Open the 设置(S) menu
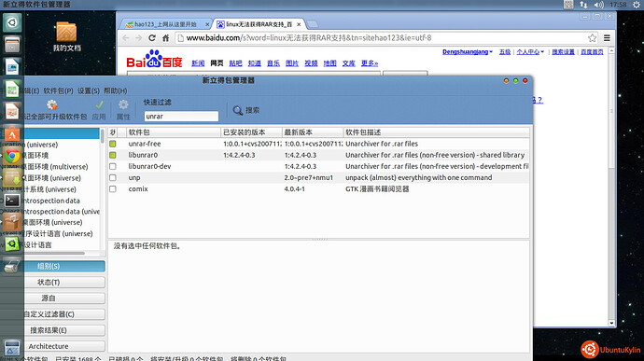644x361 pixels. 89,90
